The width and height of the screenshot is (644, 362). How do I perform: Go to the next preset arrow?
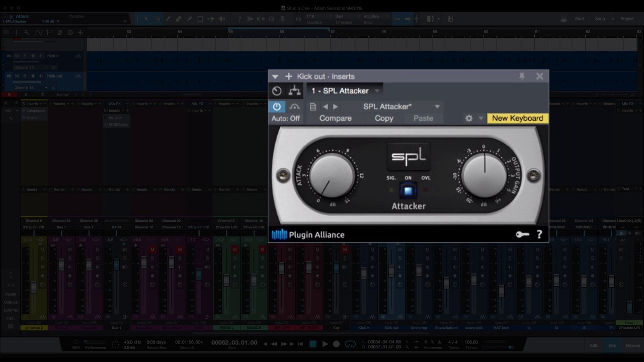(336, 107)
